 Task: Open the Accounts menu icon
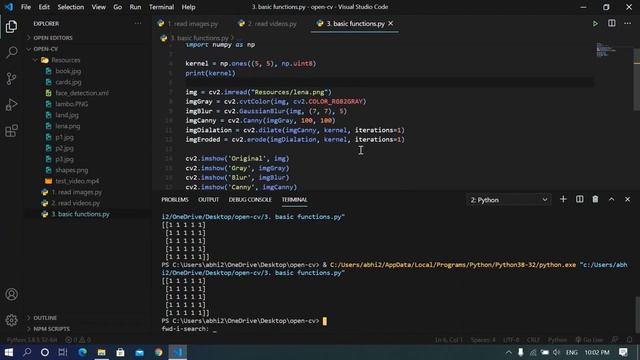pyautogui.click(x=11, y=294)
